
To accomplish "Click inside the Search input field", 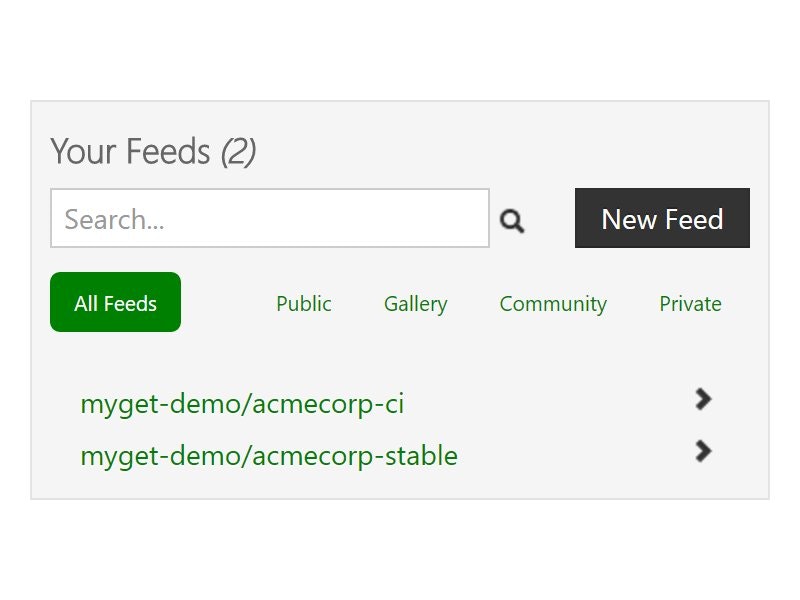I will click(x=270, y=218).
